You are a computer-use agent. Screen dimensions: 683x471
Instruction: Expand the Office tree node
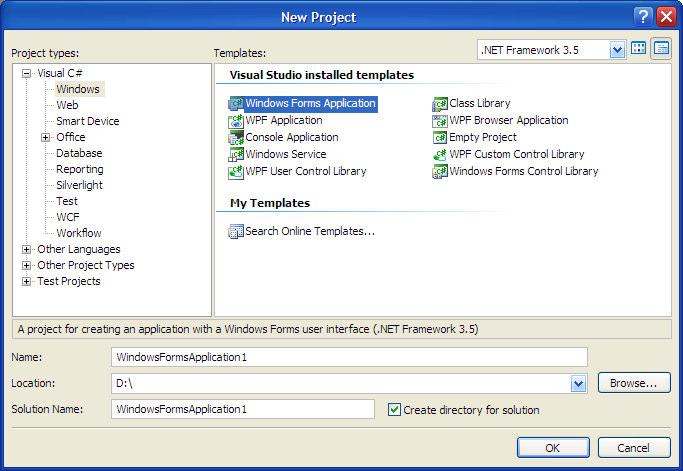point(45,138)
